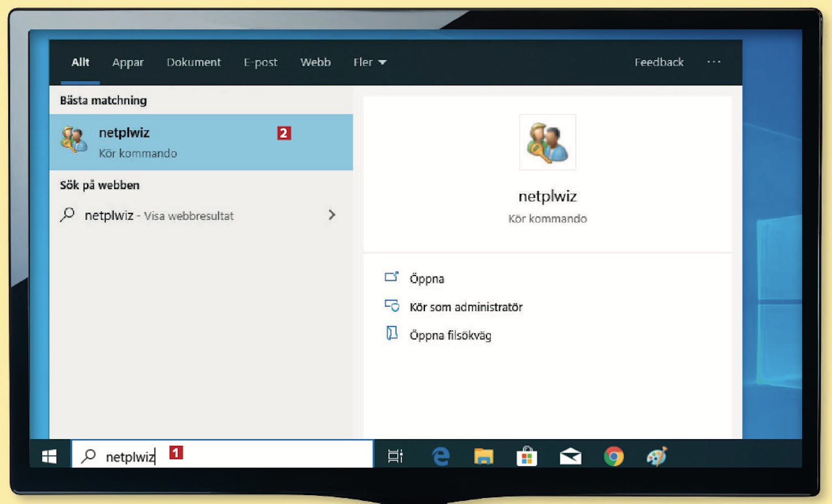
Task: Expand web results chevron arrow
Action: pos(332,215)
